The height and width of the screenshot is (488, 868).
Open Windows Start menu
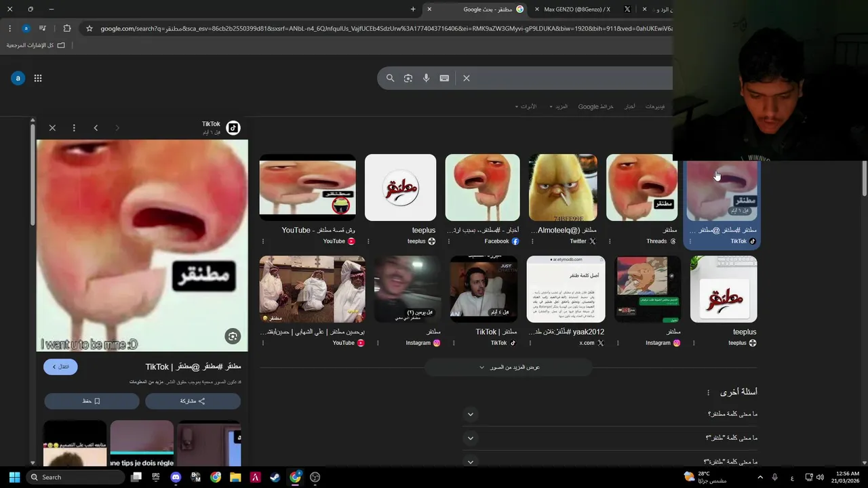[x=14, y=477]
